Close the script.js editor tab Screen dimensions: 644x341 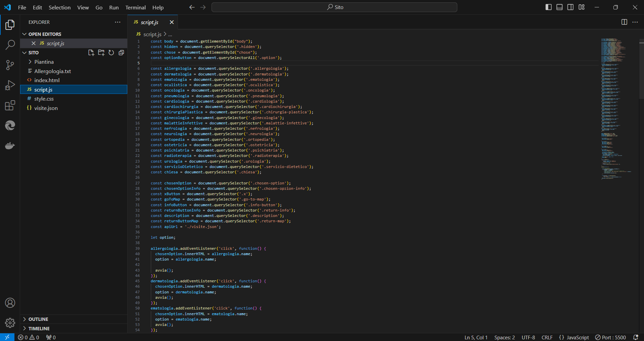[x=172, y=22]
